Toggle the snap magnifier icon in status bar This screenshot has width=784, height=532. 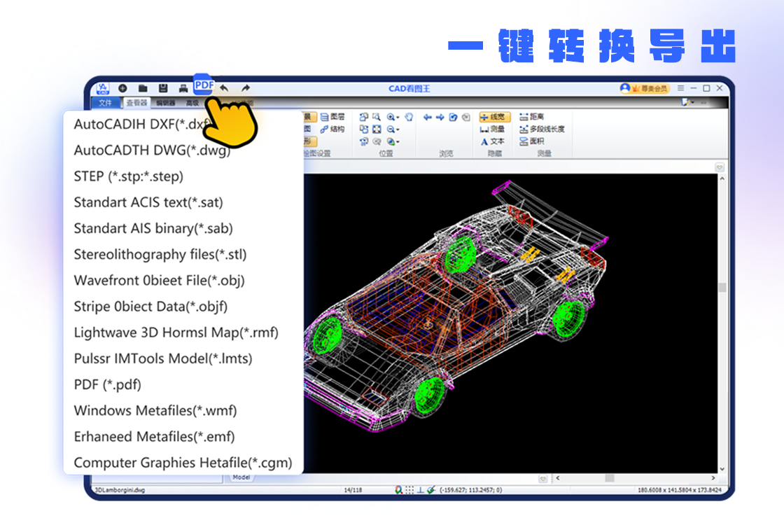(398, 490)
